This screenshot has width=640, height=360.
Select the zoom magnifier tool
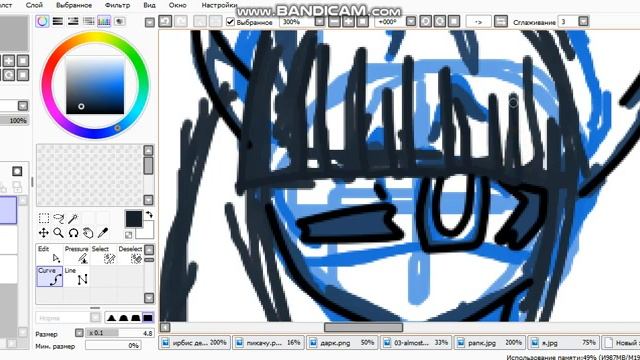(x=59, y=233)
